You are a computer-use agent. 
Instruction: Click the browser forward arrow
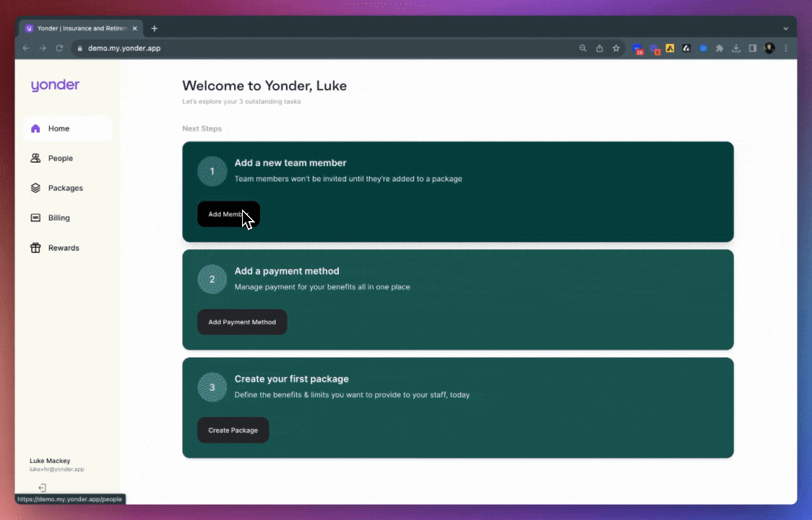click(x=43, y=48)
